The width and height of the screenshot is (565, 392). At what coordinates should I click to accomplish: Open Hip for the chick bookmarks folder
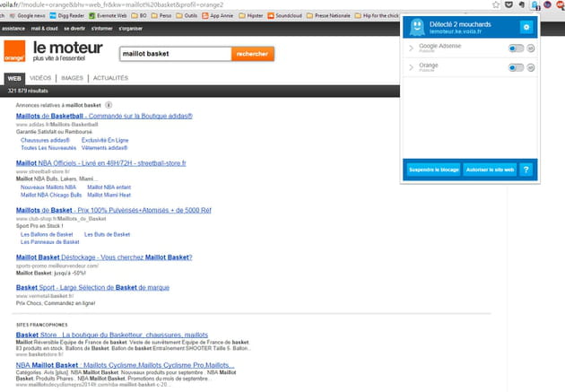(x=377, y=16)
